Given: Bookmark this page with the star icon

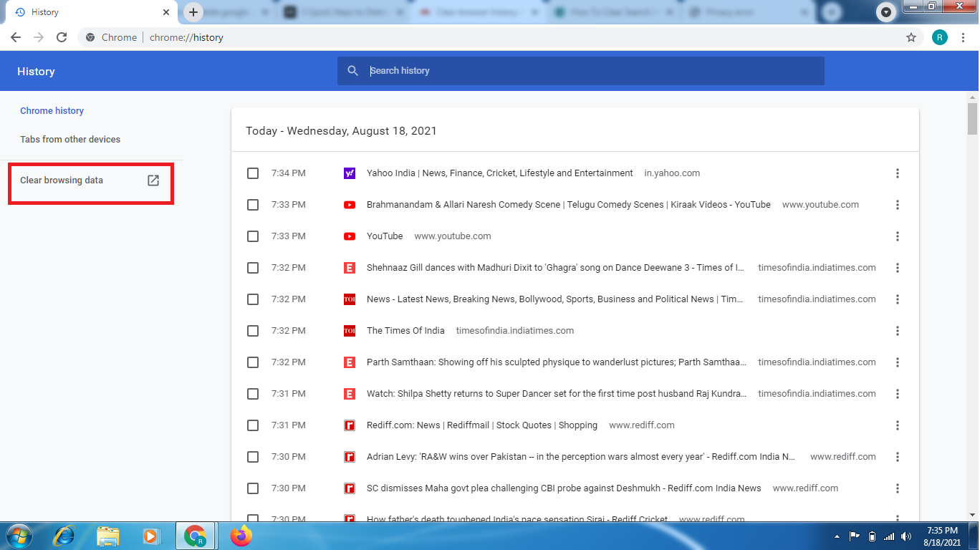Looking at the screenshot, I should [x=911, y=37].
